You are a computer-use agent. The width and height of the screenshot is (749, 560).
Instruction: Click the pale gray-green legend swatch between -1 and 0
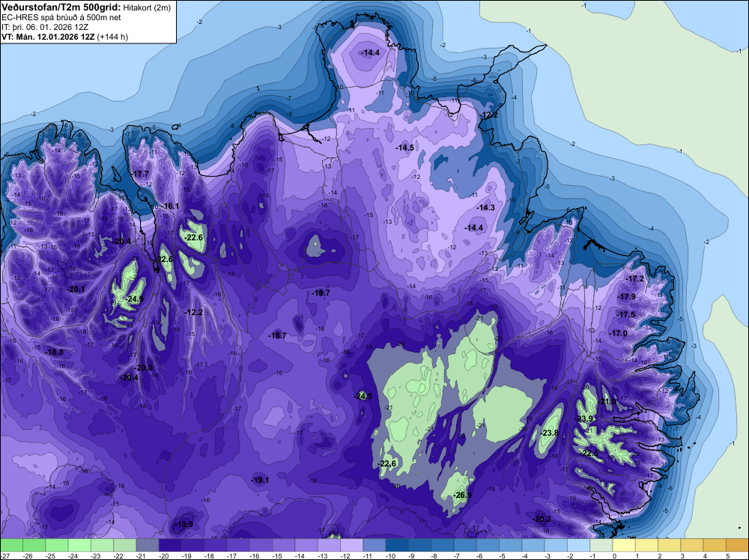(601, 545)
